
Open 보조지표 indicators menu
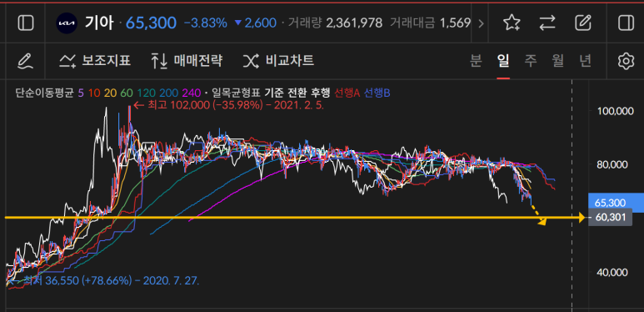pos(95,61)
